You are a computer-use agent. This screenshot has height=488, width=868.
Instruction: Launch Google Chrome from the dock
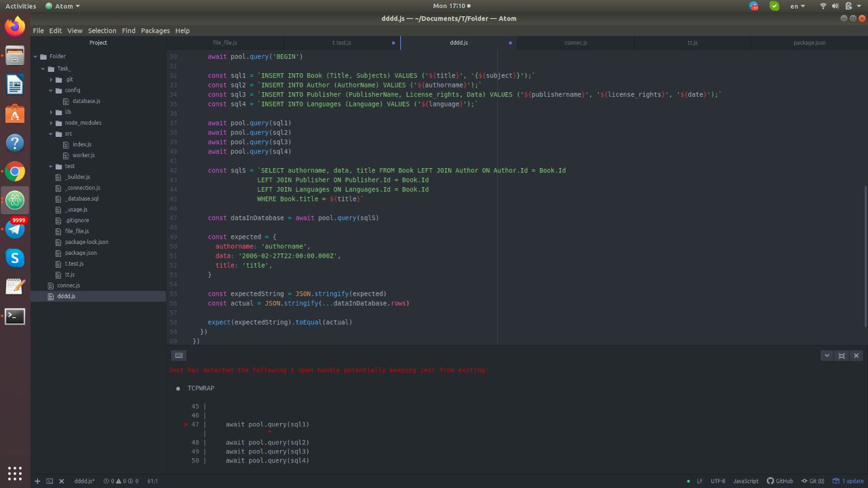tap(15, 171)
